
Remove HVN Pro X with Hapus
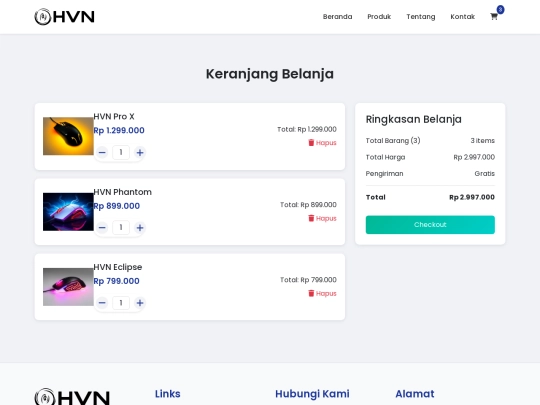coord(322,143)
